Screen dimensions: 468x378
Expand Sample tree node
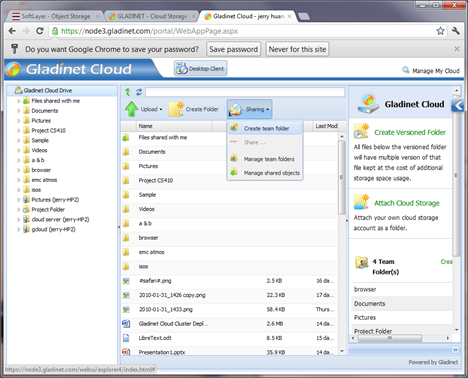(19, 140)
